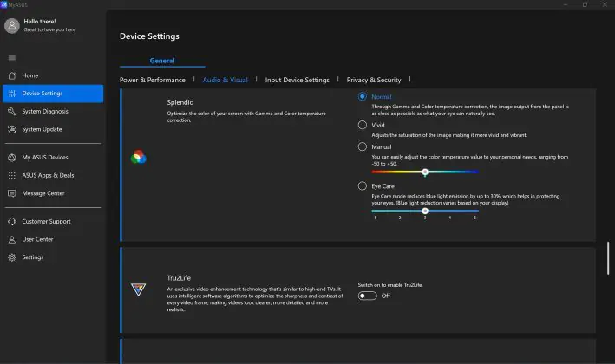
Task: Open the General tab
Action: point(162,61)
